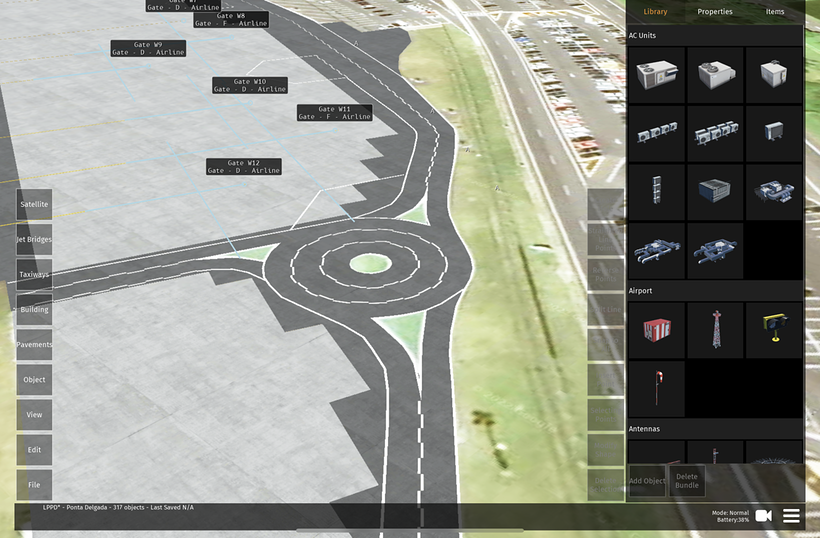Click the Insert Point button
Viewport: 820px width, 538px height.
[x=606, y=380]
